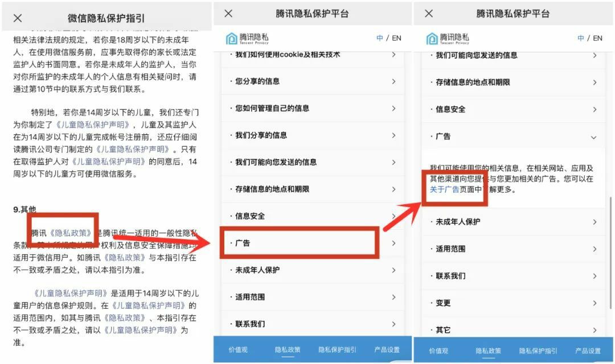The image size is (615, 364).
Task: Open 《隐私政策》 link after 如腾讯 in section 9
Action: (x=125, y=258)
